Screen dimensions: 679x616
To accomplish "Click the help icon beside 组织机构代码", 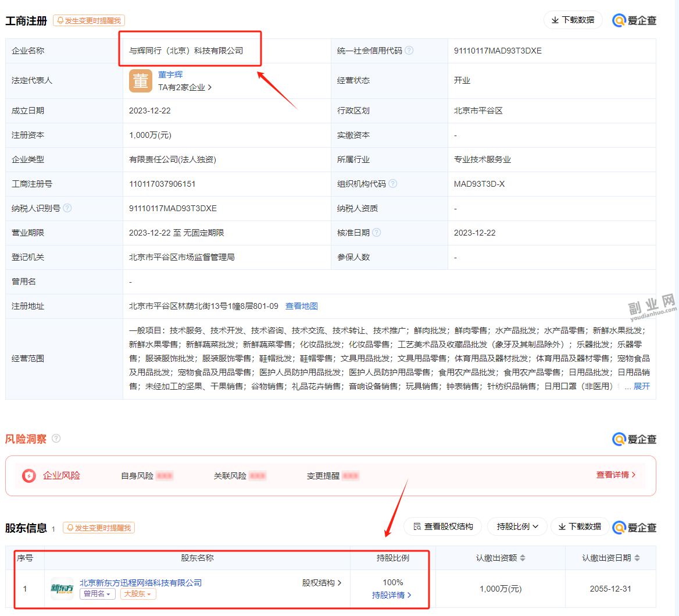I will 393,184.
